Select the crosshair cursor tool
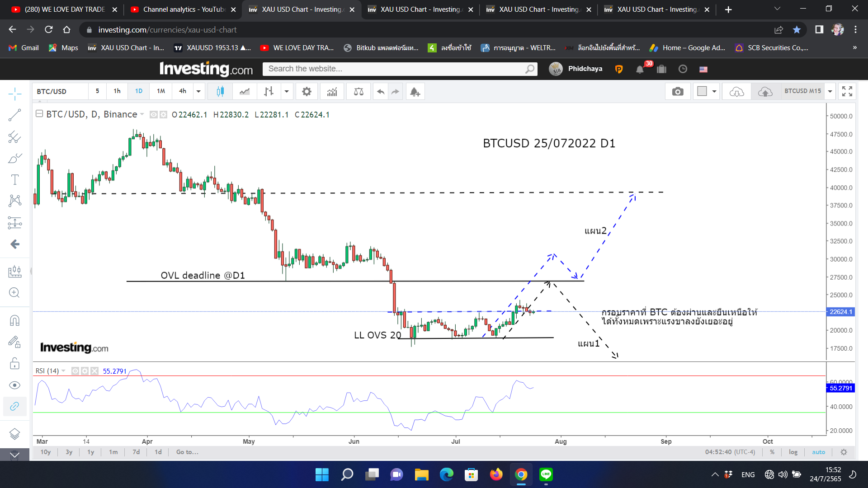868x488 pixels. coord(14,94)
